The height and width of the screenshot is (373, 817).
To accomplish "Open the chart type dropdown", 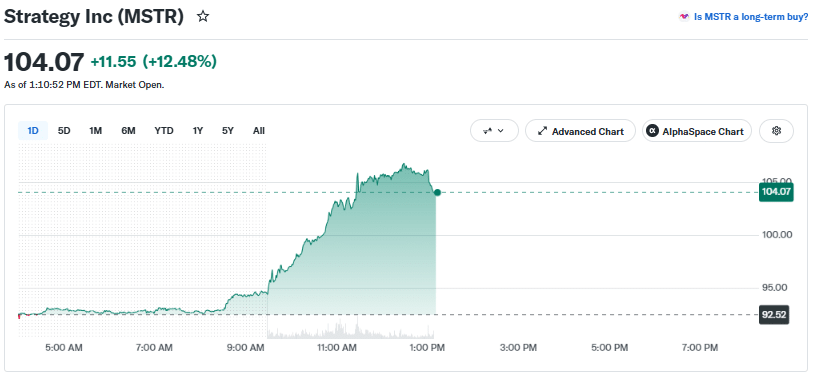I will (494, 131).
